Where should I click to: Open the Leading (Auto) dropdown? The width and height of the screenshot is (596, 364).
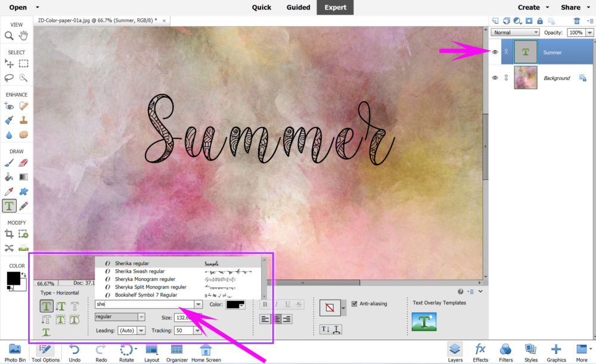(x=141, y=331)
